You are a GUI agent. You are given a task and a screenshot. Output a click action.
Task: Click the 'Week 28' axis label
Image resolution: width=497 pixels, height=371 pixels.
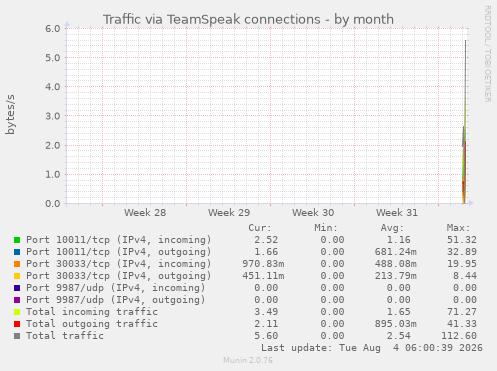pos(145,213)
